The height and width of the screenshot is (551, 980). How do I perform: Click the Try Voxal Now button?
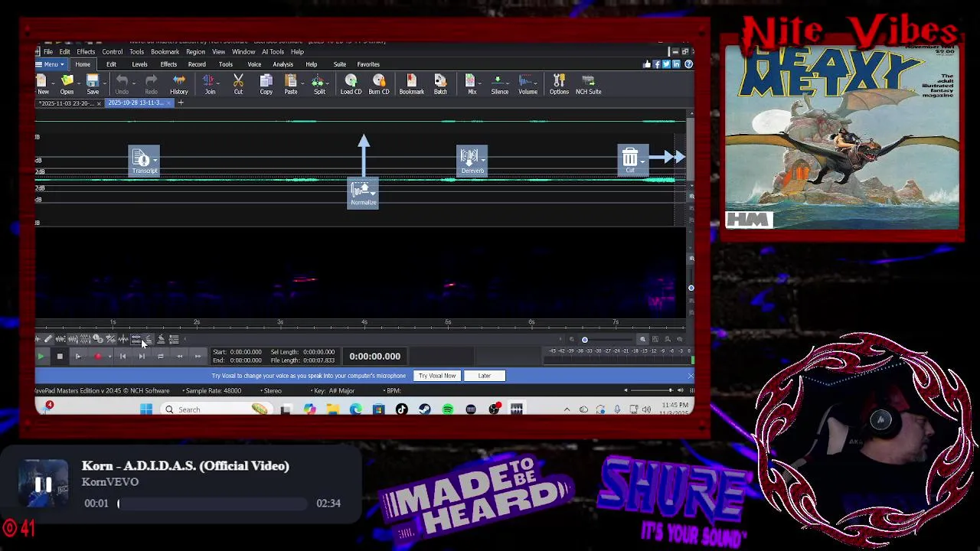click(437, 376)
